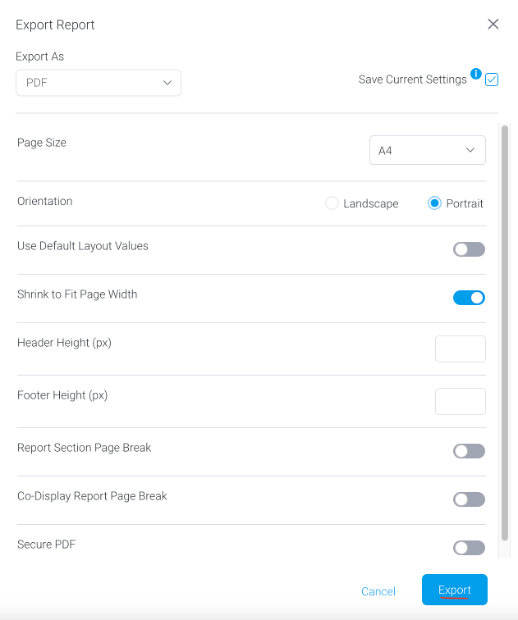
Task: Click the chevron in Export As box
Action: (167, 83)
